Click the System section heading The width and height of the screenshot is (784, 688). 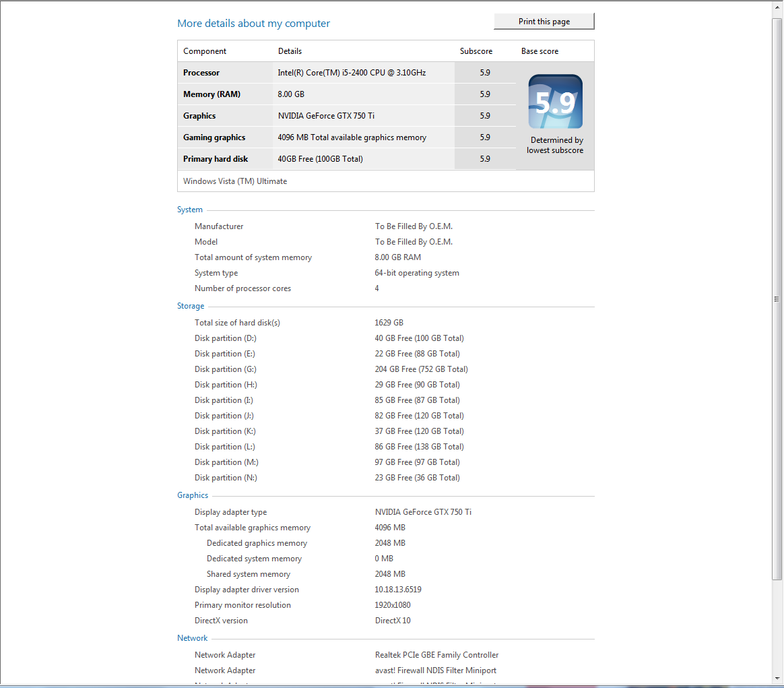(190, 210)
